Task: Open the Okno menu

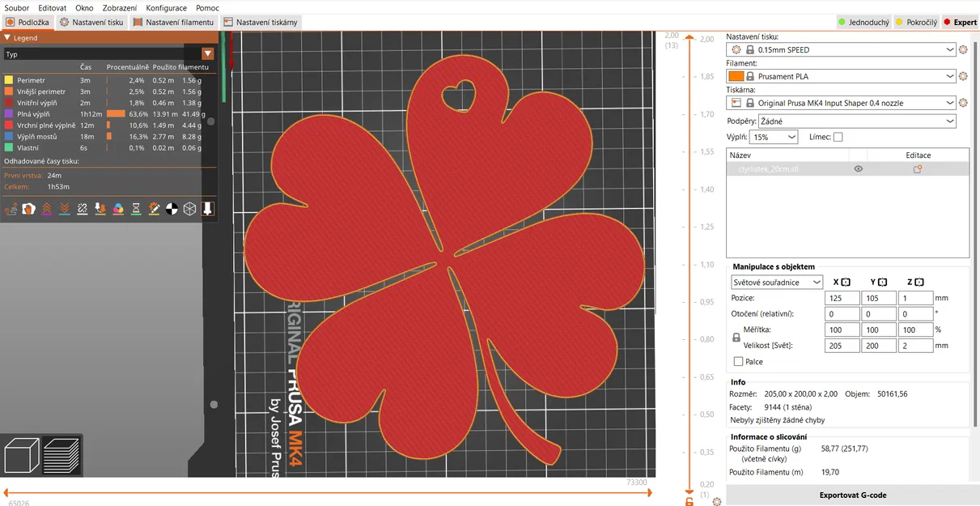Action: tap(84, 7)
